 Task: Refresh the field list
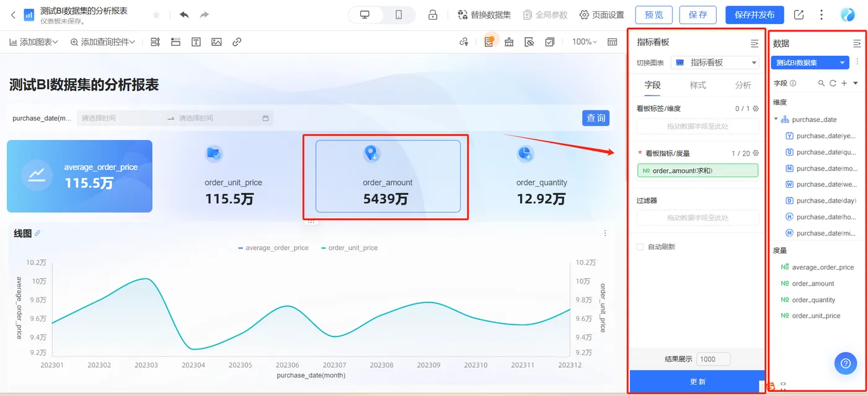[x=833, y=83]
